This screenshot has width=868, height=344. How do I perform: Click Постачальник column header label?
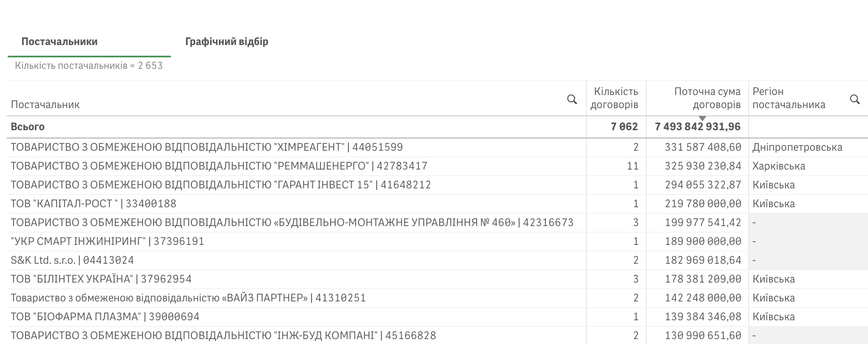pyautogui.click(x=45, y=104)
